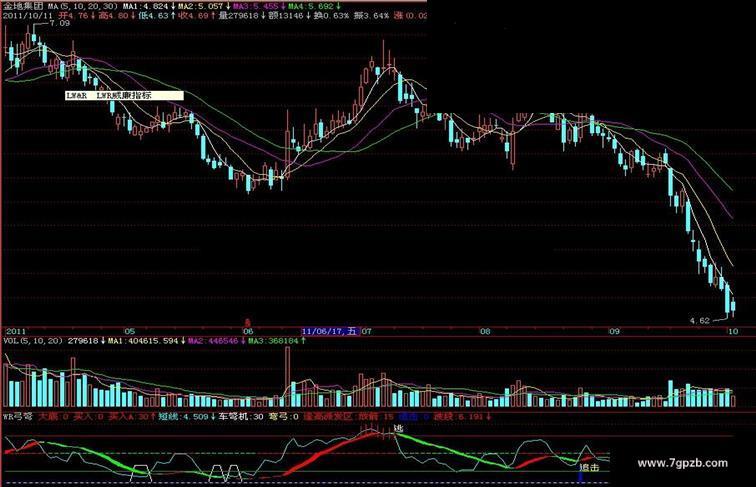Select the VOL(5,10,20) indicator label
This screenshot has height=487, width=756.
click(33, 341)
